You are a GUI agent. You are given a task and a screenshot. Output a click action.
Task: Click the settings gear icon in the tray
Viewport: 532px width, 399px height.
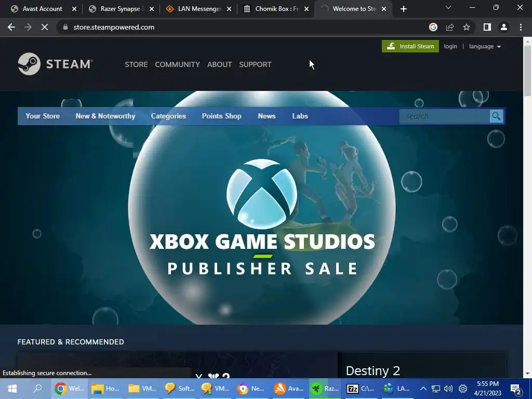(x=463, y=389)
